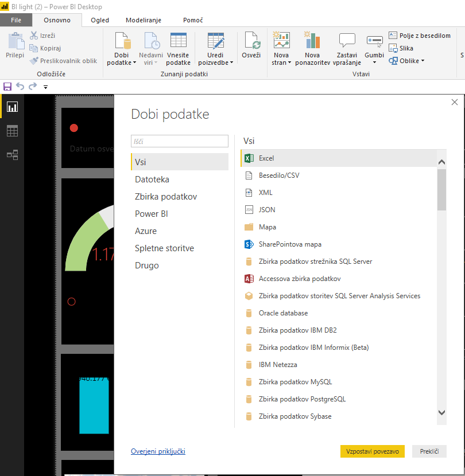The width and height of the screenshot is (465, 476).
Task: Click the Izreži scissors icon
Action: (x=34, y=36)
